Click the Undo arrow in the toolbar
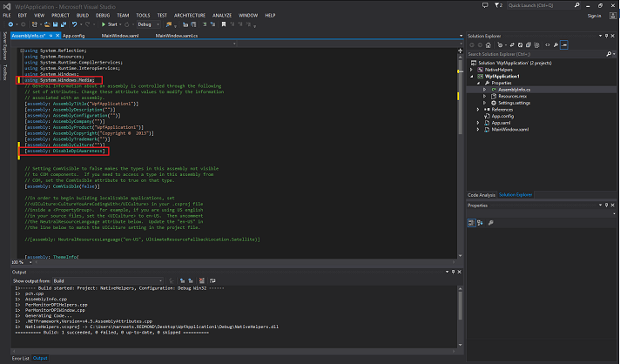 [x=75, y=24]
